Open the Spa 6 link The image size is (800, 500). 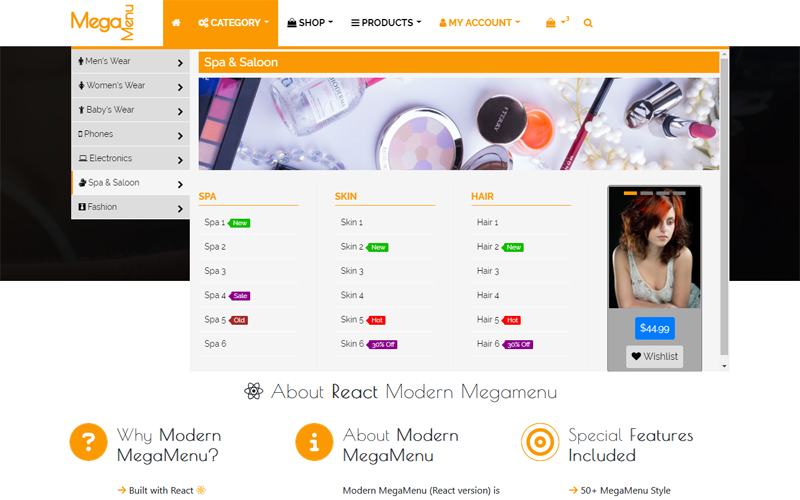point(215,344)
